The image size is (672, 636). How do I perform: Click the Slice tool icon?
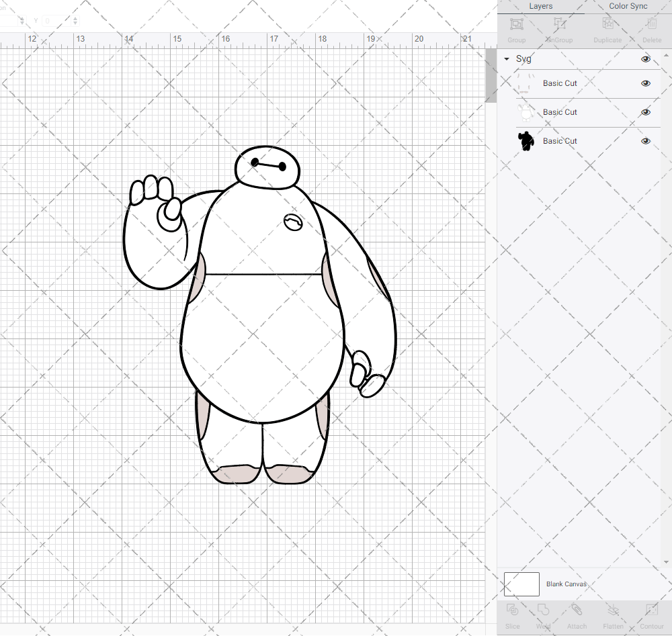click(512, 609)
